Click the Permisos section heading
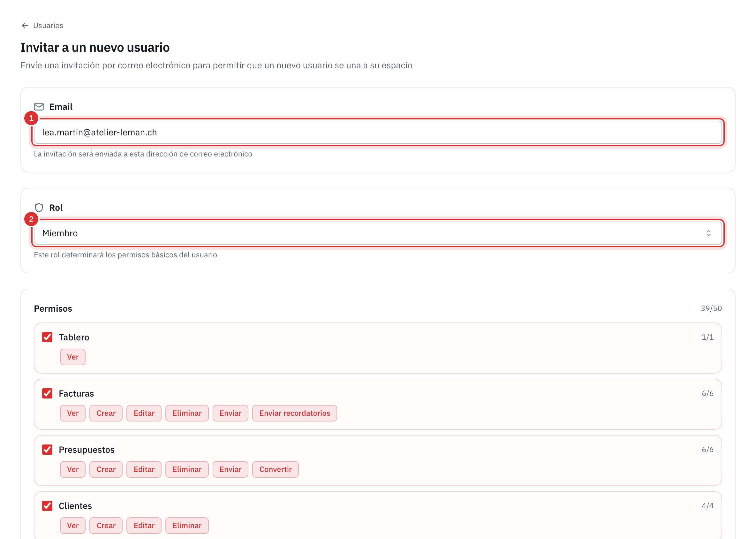 tap(53, 308)
